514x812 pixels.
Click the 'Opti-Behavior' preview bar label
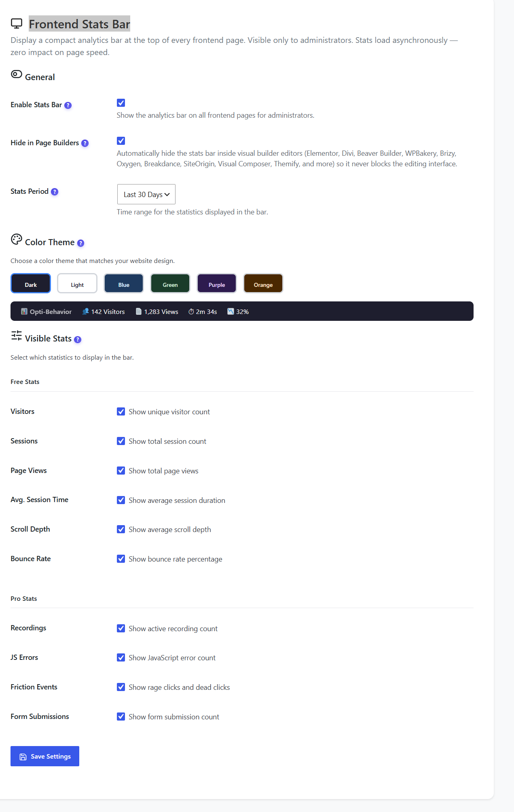click(x=51, y=312)
